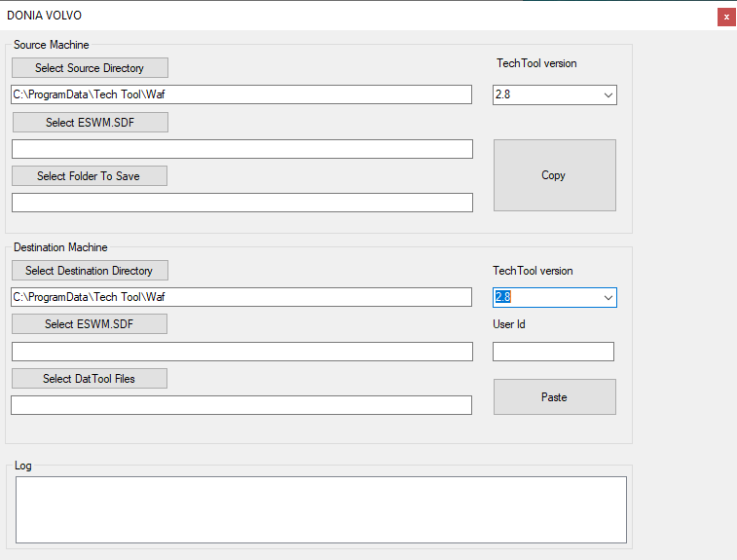Image resolution: width=737 pixels, height=560 pixels.
Task: Click the source ESWM.SDF path field
Action: 242,149
